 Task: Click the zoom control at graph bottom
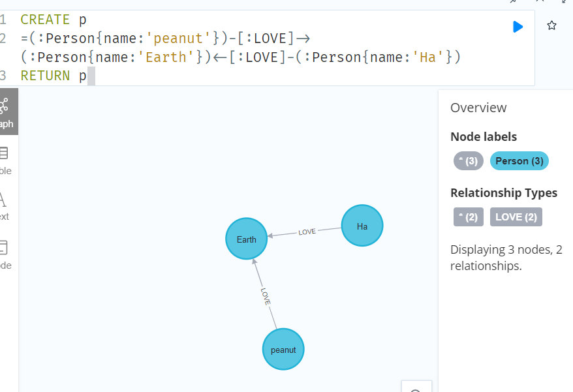tap(416, 387)
